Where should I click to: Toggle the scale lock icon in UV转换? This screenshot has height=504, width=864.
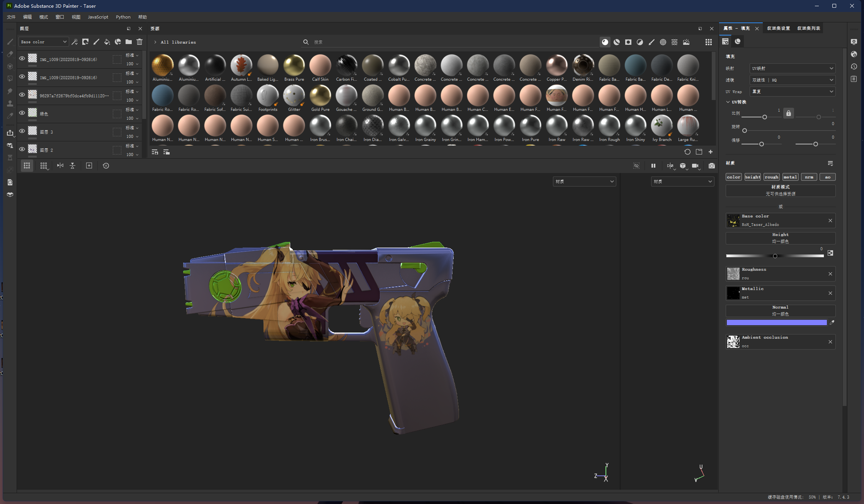point(789,113)
